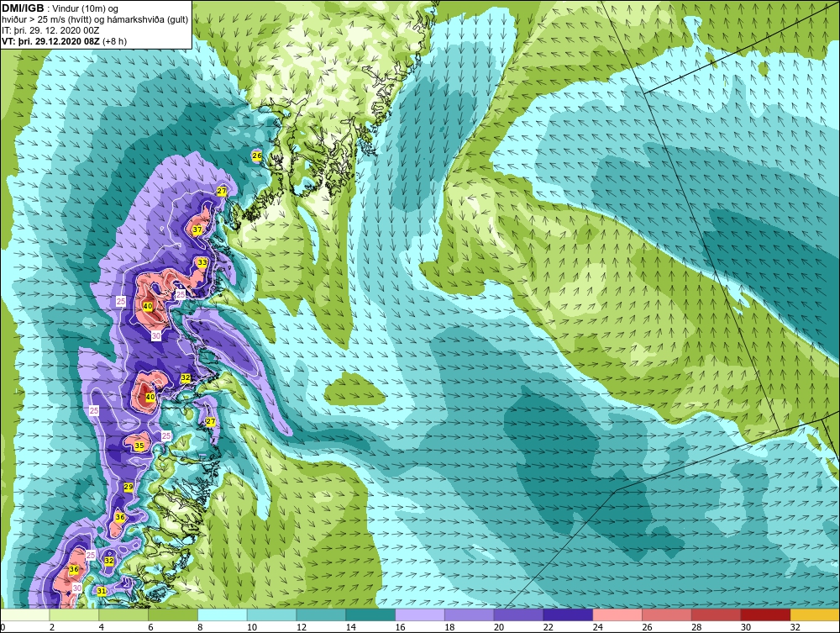This screenshot has height=633, width=840.
Task: Pick the light cyan 8–10 legend swatch
Action: 223,615
